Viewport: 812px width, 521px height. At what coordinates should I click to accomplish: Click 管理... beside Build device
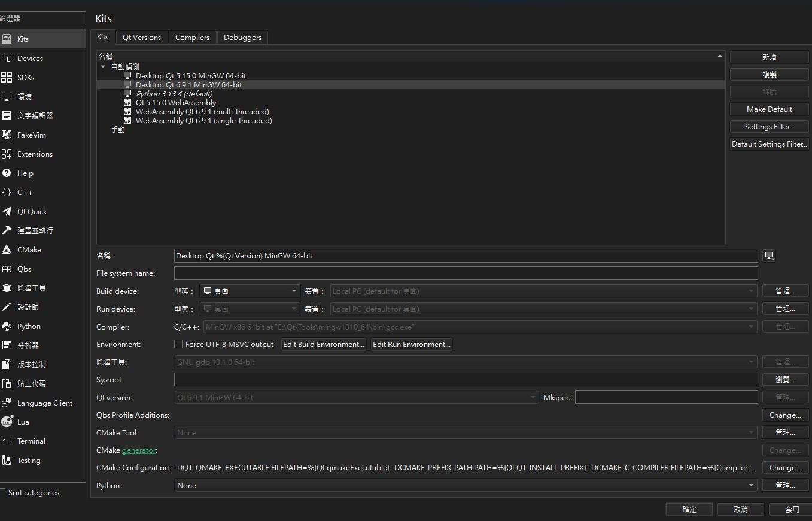coord(785,291)
